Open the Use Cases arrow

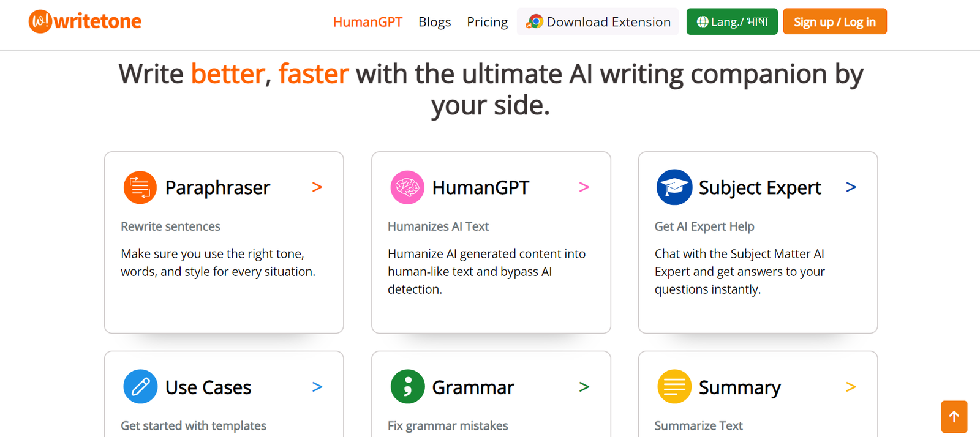tap(317, 387)
